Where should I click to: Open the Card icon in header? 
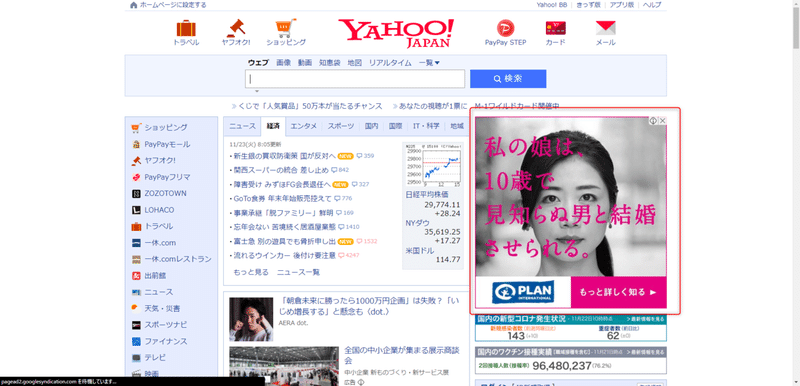(555, 28)
